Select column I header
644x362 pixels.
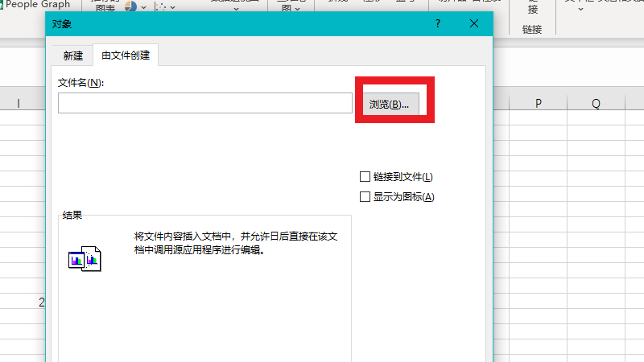pos(18,104)
